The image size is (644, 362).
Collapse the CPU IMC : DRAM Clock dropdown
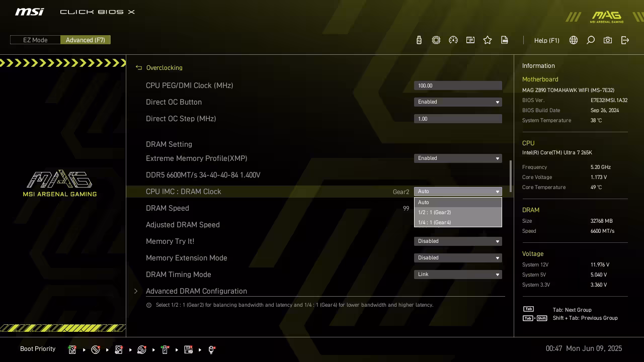pos(458,192)
